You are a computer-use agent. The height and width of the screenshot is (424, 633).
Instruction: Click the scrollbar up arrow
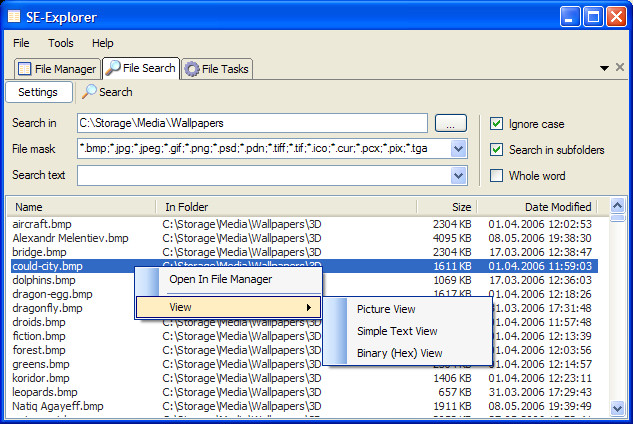617,206
